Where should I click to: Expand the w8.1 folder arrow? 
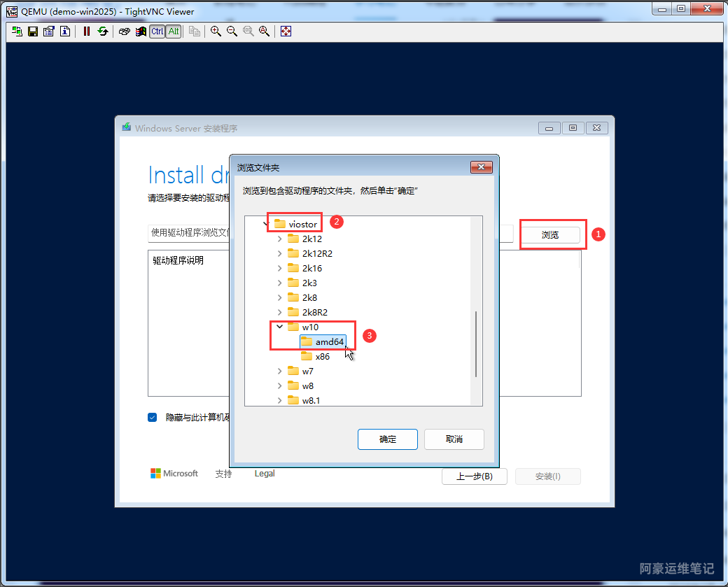pos(280,400)
